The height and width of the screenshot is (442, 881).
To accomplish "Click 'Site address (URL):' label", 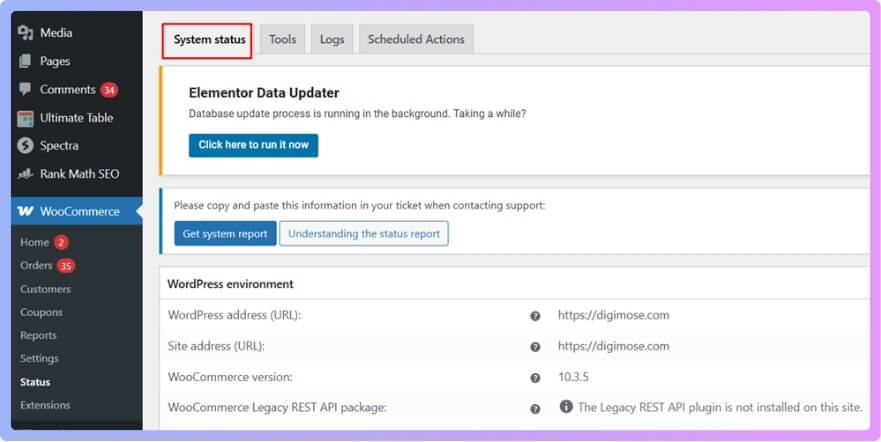I will (x=216, y=346).
